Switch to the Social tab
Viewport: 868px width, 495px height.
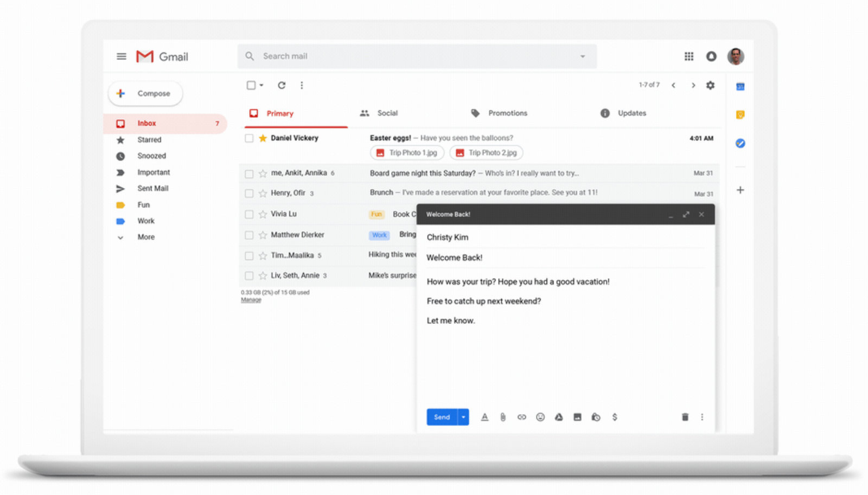(x=387, y=113)
